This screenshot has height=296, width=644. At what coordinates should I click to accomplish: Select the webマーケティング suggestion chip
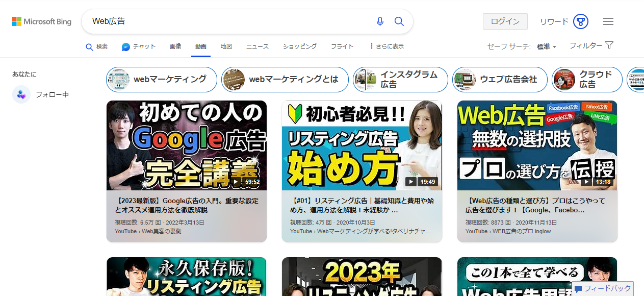tap(162, 80)
